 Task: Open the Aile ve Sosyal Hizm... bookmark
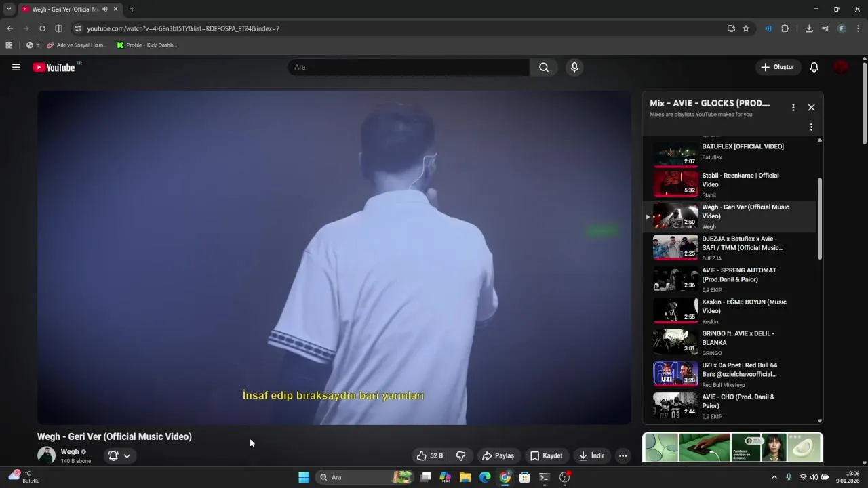point(77,45)
